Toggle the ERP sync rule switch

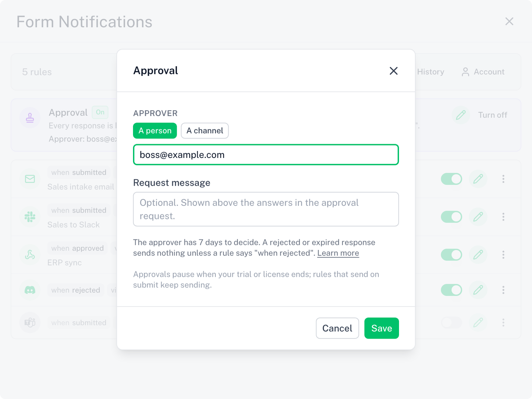(451, 255)
